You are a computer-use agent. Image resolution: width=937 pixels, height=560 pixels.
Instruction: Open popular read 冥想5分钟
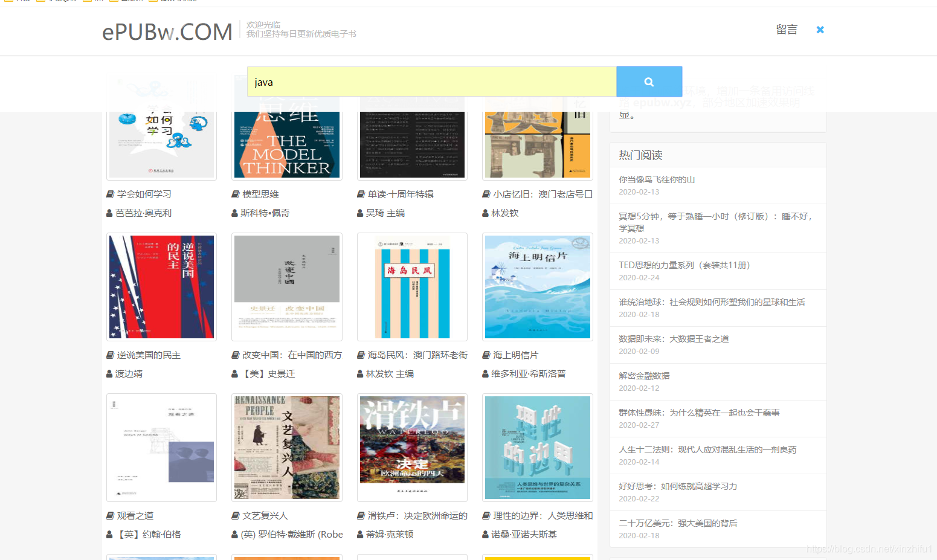(x=716, y=222)
